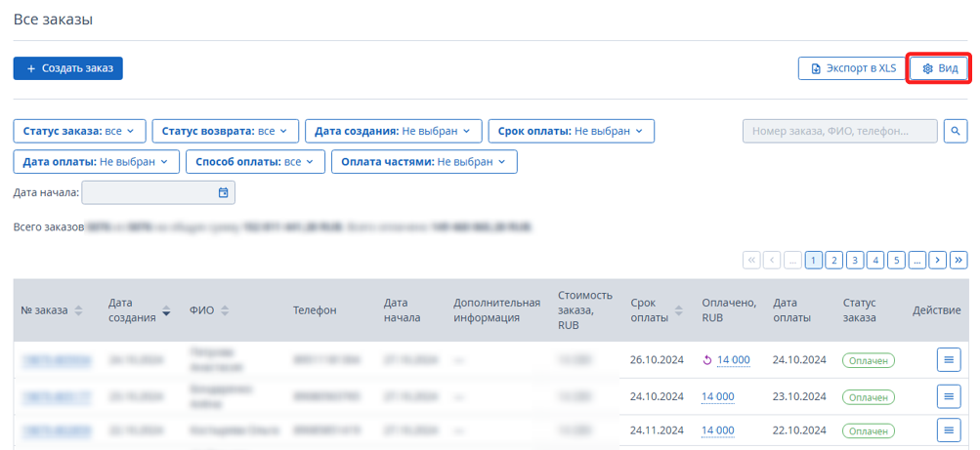980x450 pixels.
Task: Click the Создать заказ button
Action: point(67,68)
